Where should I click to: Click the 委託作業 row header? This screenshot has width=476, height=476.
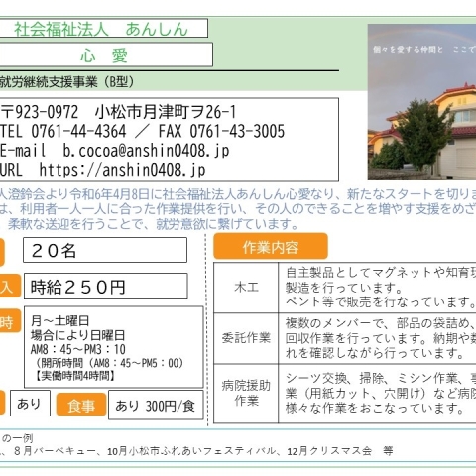(246, 338)
